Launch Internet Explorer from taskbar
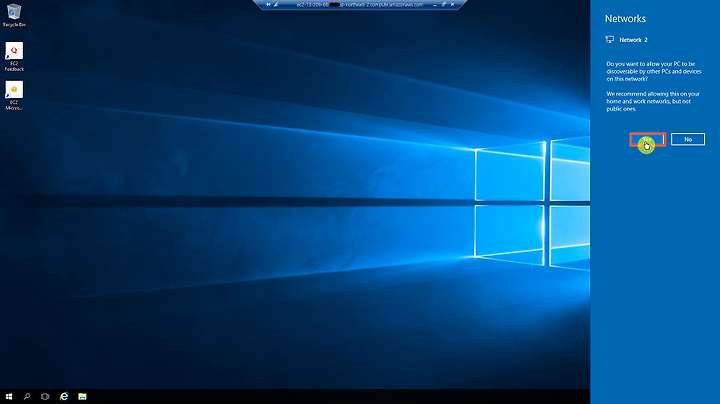This screenshot has width=720, height=404. 64,396
